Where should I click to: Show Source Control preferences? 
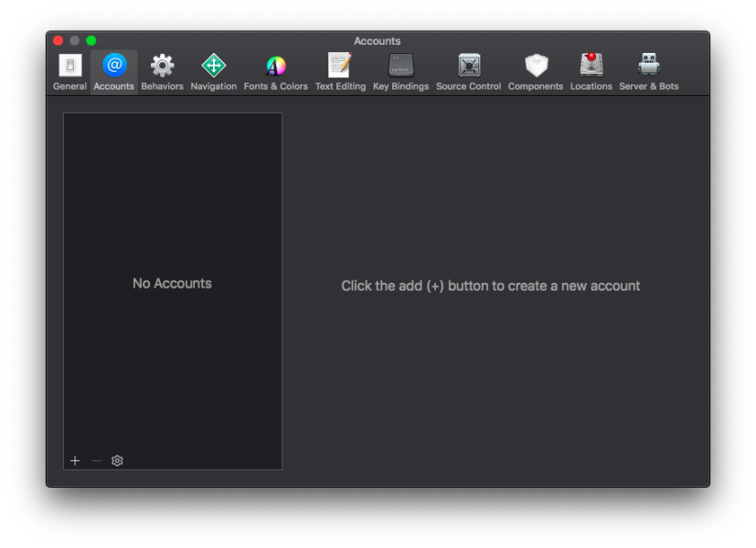point(468,71)
